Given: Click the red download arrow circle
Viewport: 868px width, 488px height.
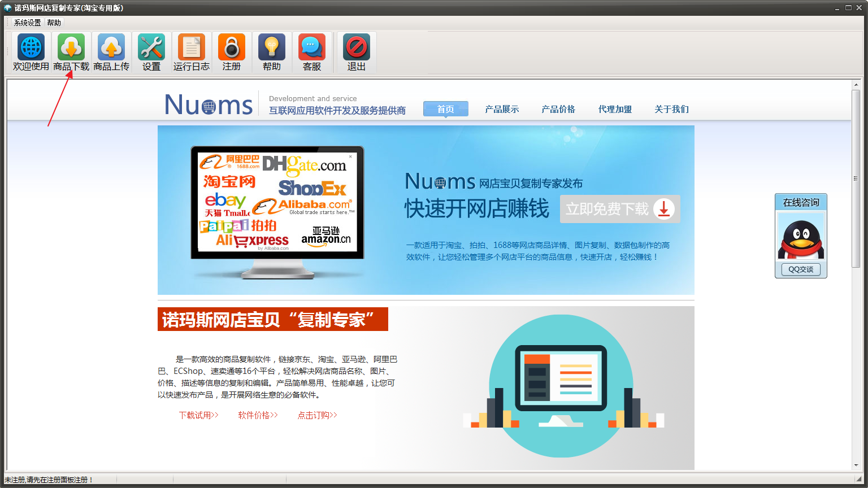Looking at the screenshot, I should click(664, 209).
